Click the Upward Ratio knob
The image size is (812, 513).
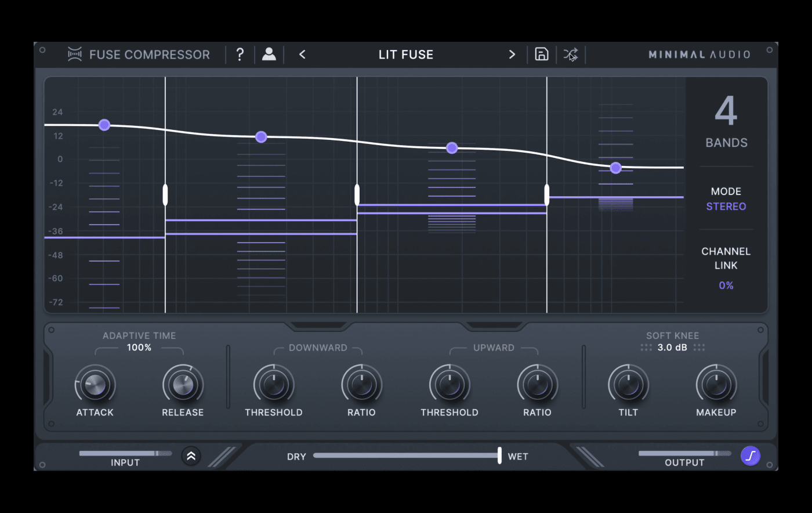(x=537, y=385)
